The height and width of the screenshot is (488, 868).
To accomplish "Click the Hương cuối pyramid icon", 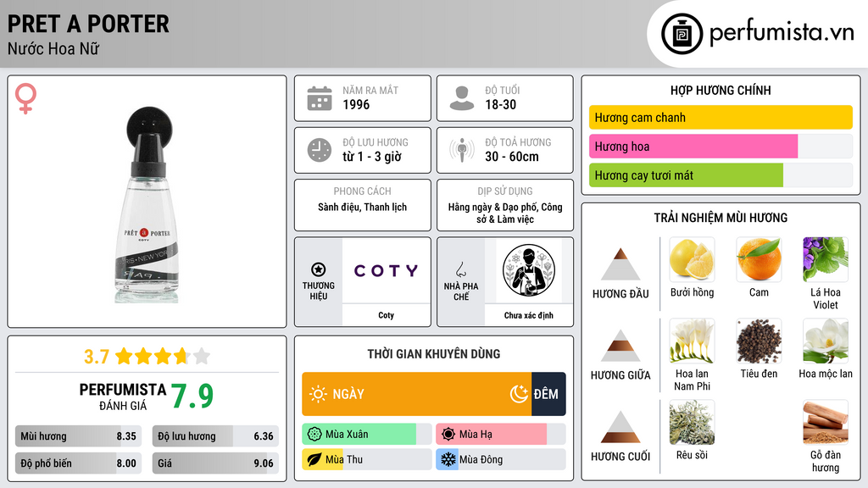I will pyautogui.click(x=620, y=427).
